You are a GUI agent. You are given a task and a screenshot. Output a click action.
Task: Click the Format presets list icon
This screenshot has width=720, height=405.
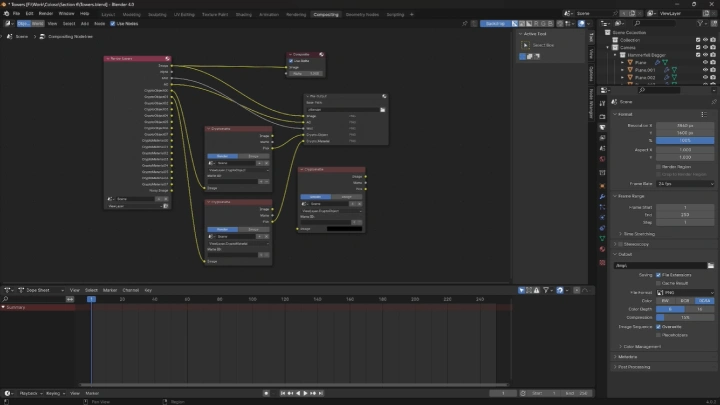coord(704,114)
